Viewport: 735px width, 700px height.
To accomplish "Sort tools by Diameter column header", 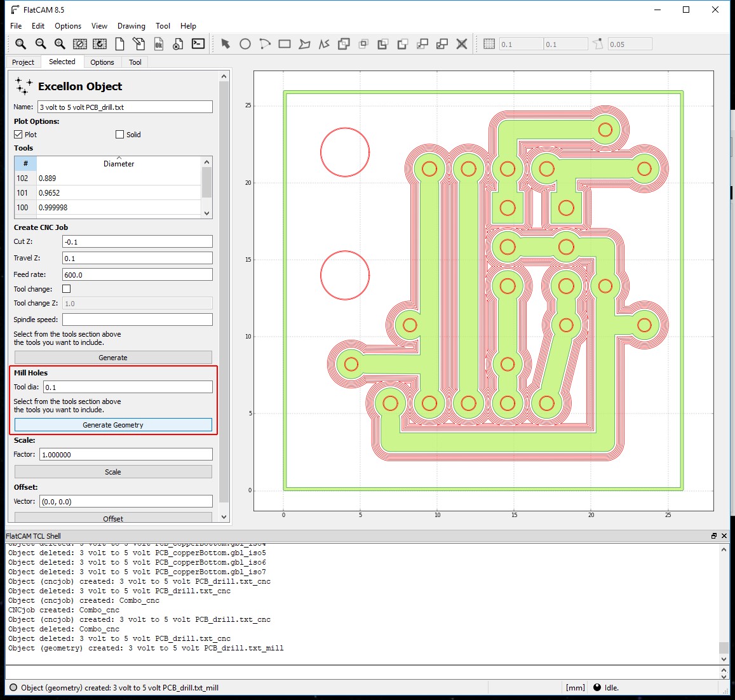I will click(x=119, y=164).
